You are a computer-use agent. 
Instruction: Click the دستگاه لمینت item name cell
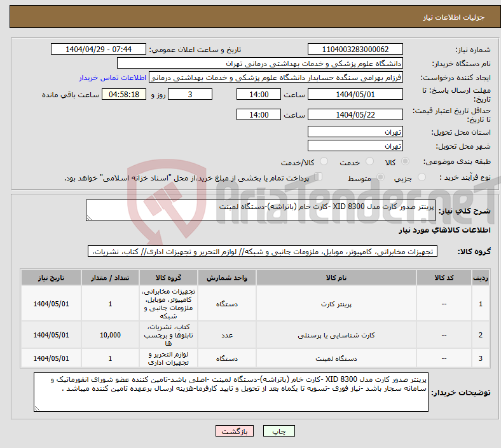coord(336,358)
